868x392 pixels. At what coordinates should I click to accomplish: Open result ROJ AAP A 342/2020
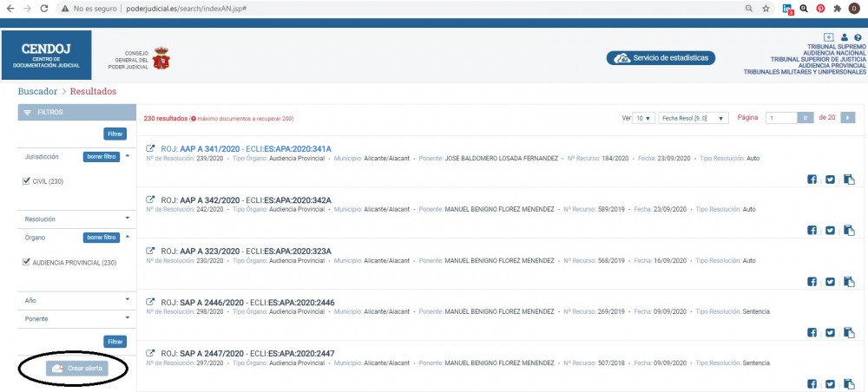pos(247,199)
